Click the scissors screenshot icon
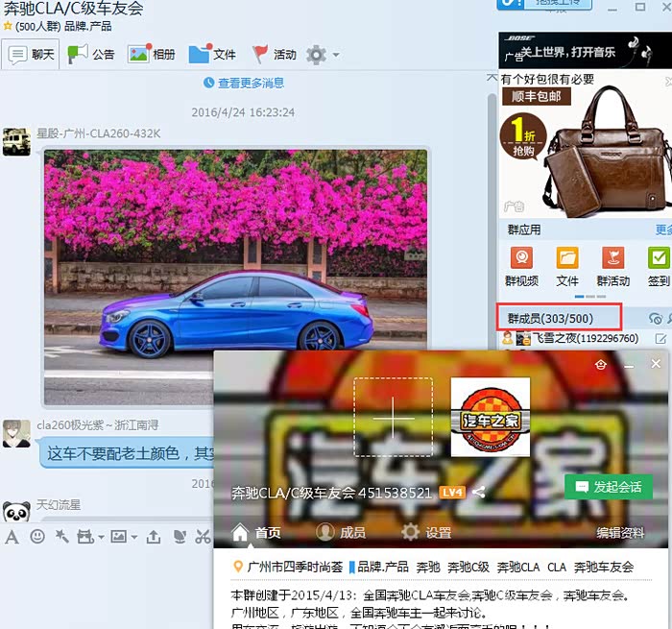672x629 pixels. (204, 537)
